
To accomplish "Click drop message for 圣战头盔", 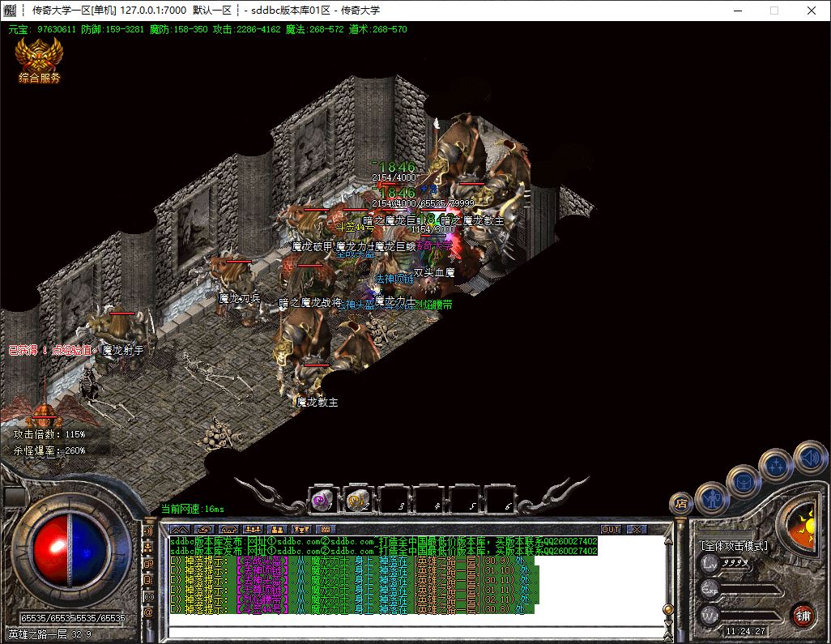I will pos(352,561).
